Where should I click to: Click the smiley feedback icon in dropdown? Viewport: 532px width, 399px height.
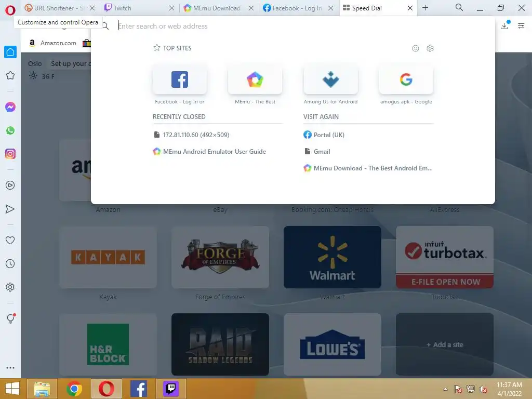click(415, 48)
